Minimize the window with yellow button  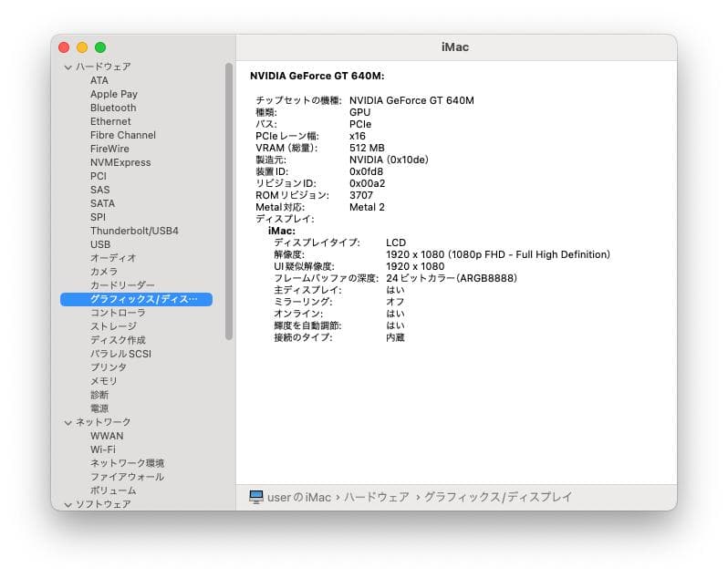pyautogui.click(x=82, y=47)
